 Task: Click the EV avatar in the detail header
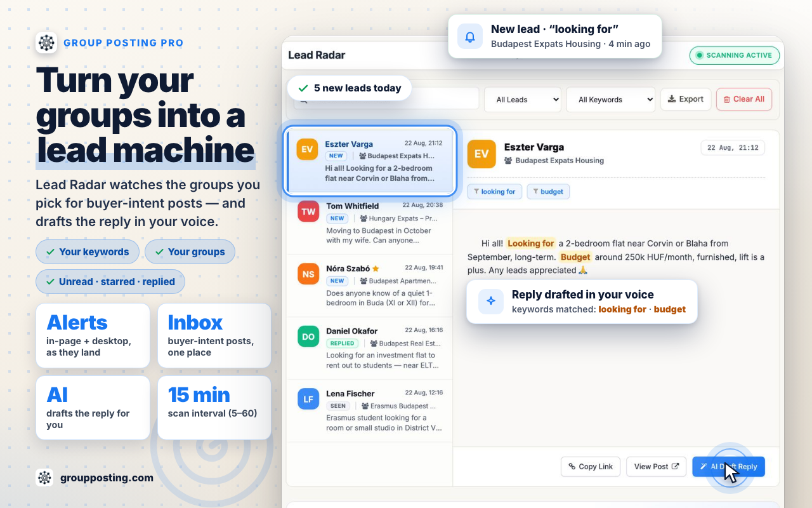click(481, 154)
